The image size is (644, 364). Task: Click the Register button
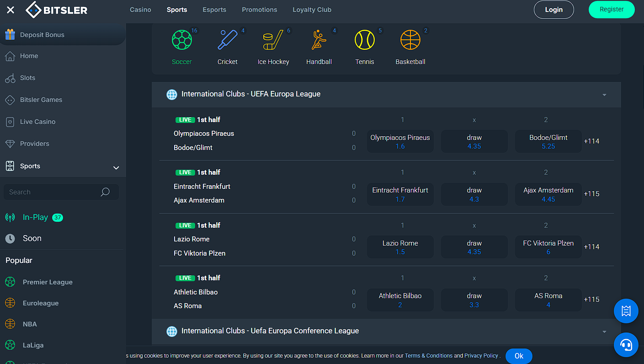(611, 10)
